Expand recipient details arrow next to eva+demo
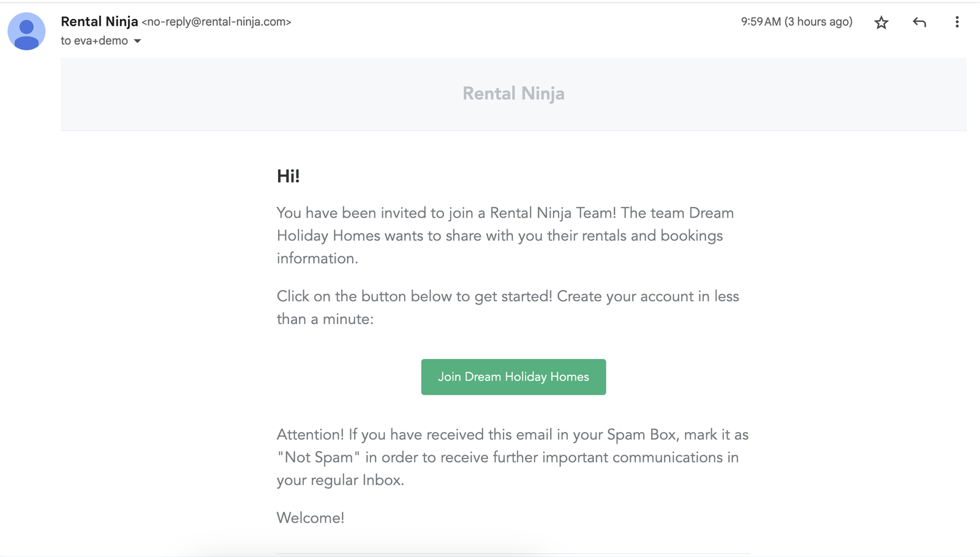 coord(137,41)
